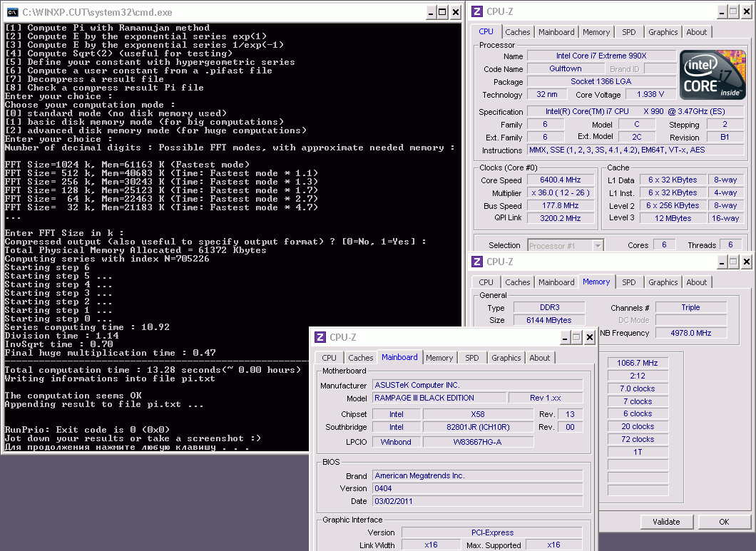Open About tab in the Memory CPU-Z window
The image size is (756, 551).
697,282
